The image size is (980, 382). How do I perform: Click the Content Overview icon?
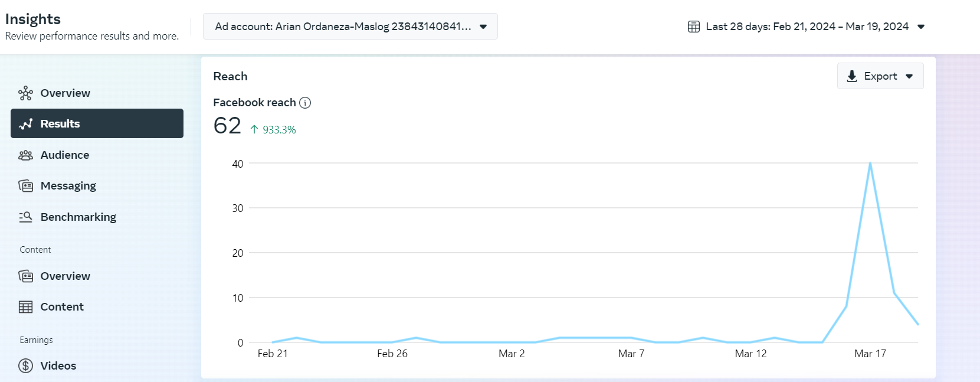[x=25, y=276]
